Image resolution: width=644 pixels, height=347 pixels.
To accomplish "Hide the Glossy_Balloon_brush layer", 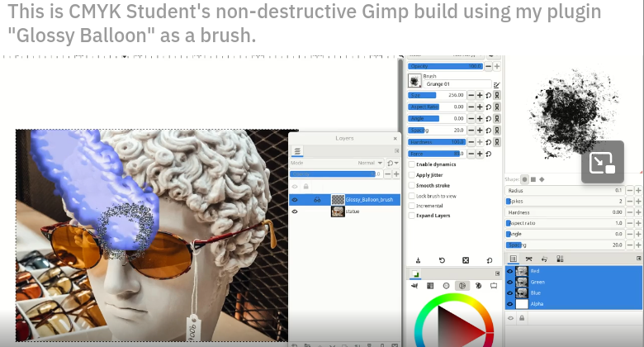I will point(295,200).
